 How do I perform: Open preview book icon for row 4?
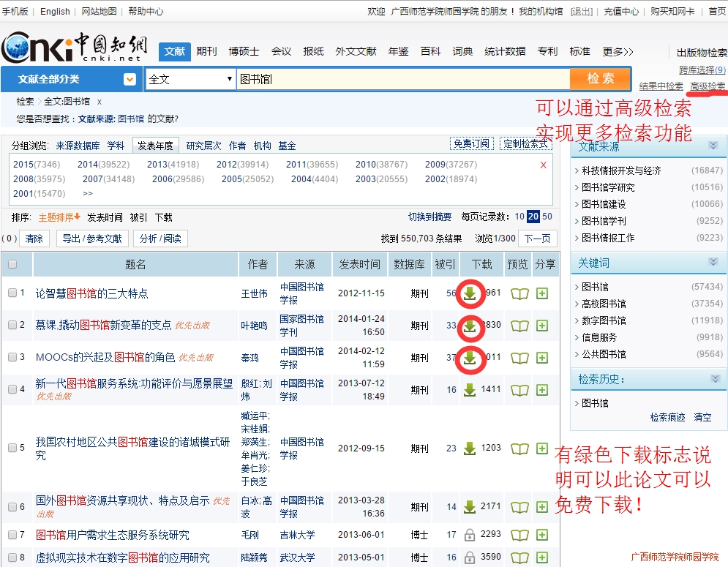(x=519, y=390)
